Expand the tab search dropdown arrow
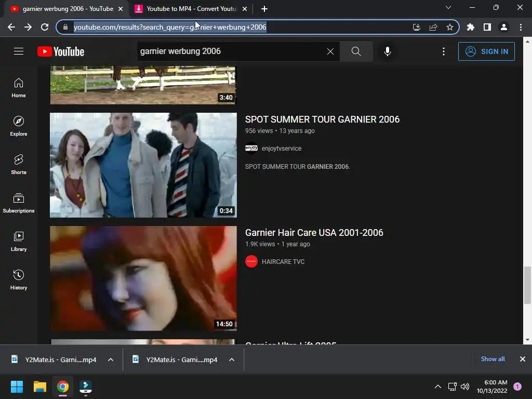Screen dimensions: 532x399 tap(448, 7)
